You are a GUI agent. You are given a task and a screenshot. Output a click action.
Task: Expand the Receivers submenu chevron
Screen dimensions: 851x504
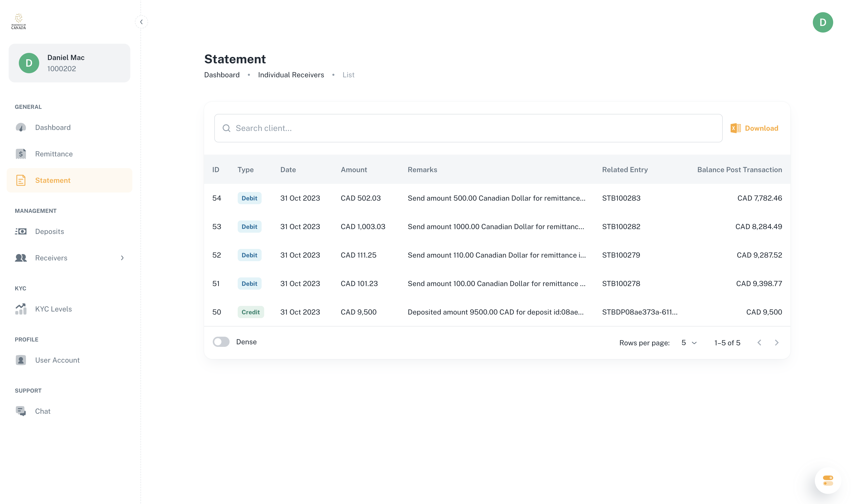(122, 258)
